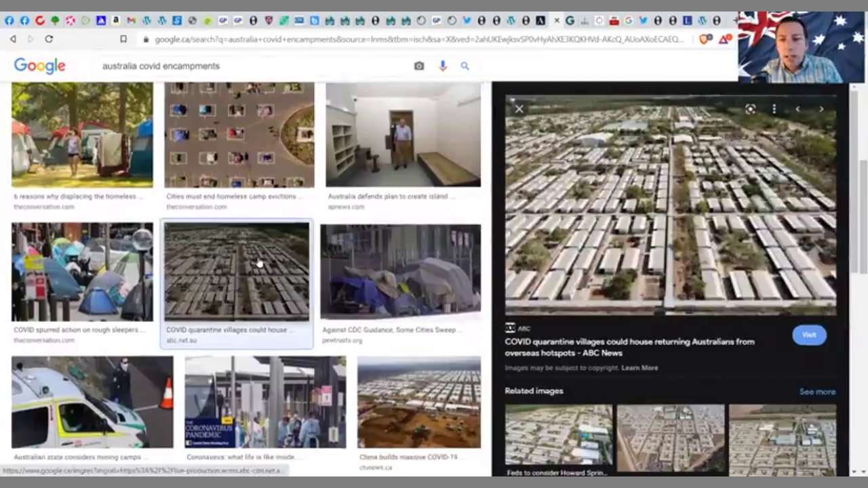Viewport: 868px width, 488px height.
Task: Open the Brave shields lion icon
Action: click(x=705, y=39)
